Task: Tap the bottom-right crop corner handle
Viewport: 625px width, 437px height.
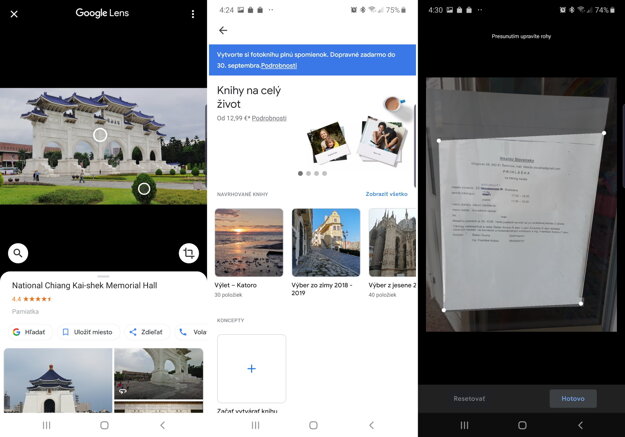Action: [x=581, y=304]
